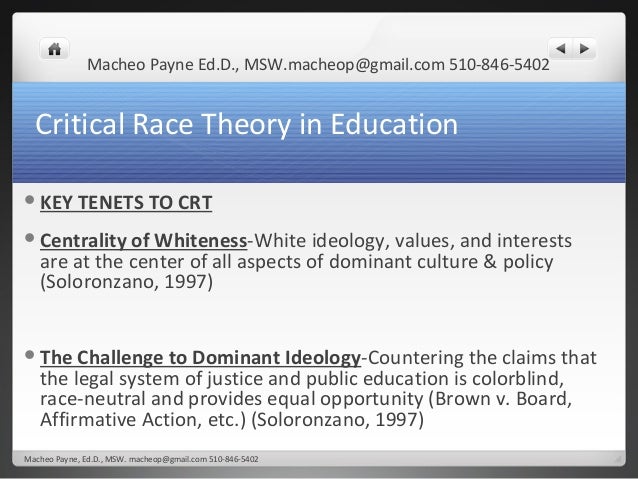
Task: Click the '(Soloronzano, 1997)' citation under Centrality of Whiteness
Action: 127,282
